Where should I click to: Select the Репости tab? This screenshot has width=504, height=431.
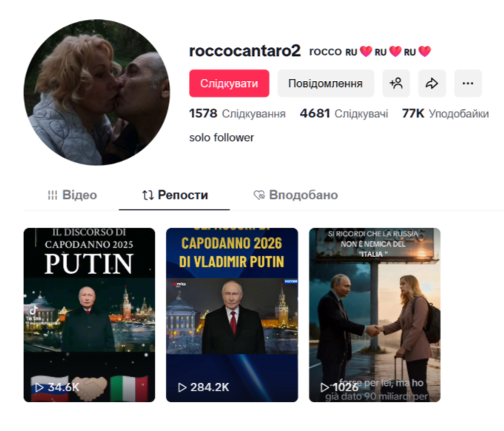coord(175,195)
